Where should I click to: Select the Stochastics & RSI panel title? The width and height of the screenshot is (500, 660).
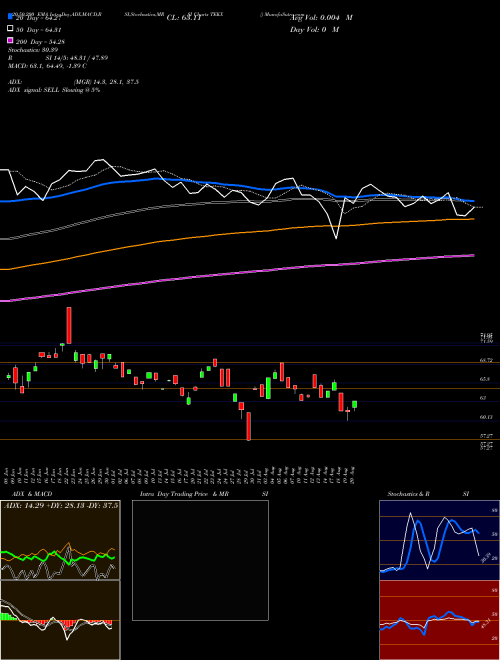428,494
